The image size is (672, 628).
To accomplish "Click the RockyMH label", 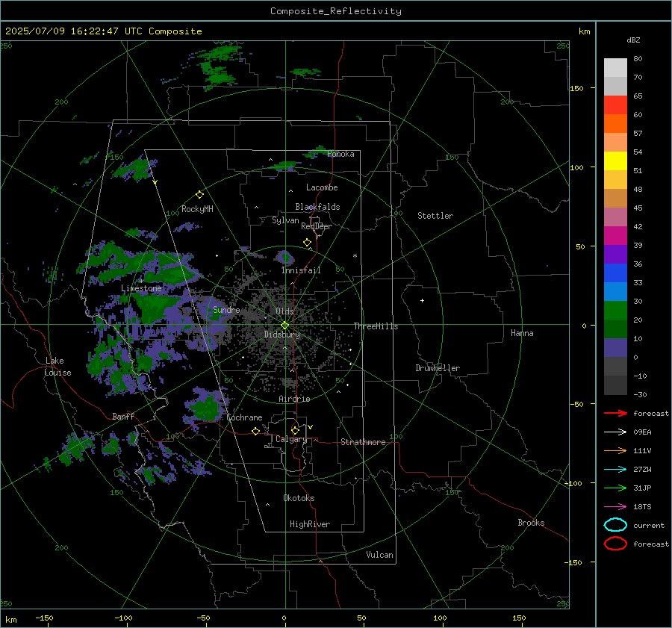I will coord(197,209).
